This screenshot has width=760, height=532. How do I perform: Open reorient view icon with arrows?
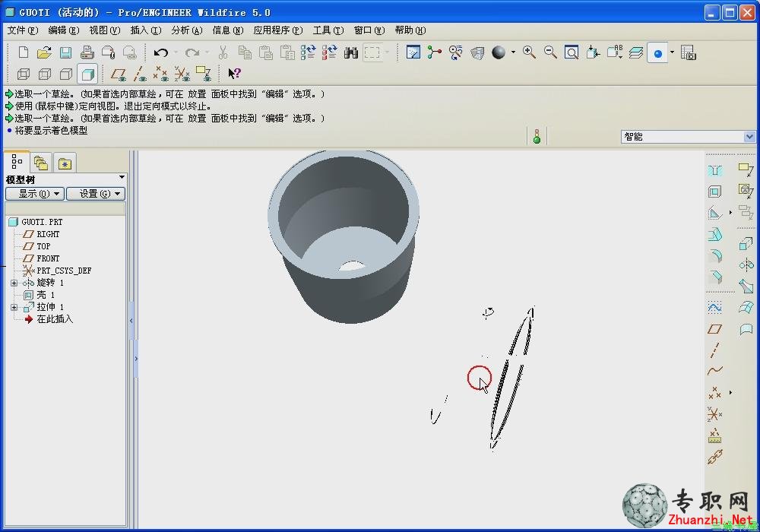point(593,52)
